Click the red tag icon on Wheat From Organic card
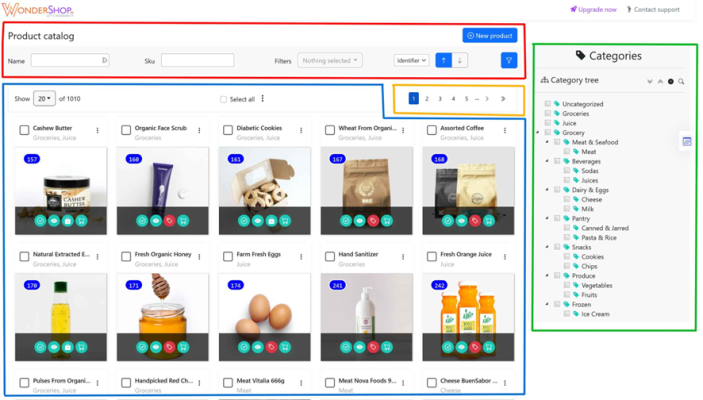703x400 pixels. (373, 221)
